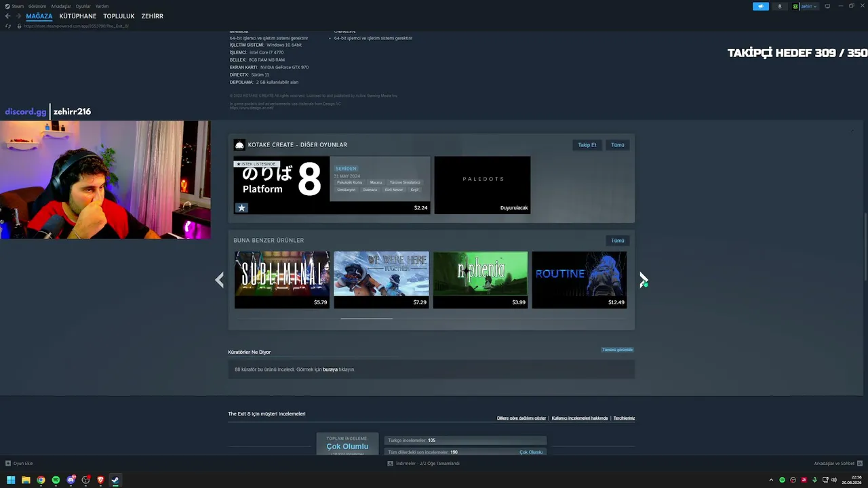Click the Takip Et follow button

(587, 145)
